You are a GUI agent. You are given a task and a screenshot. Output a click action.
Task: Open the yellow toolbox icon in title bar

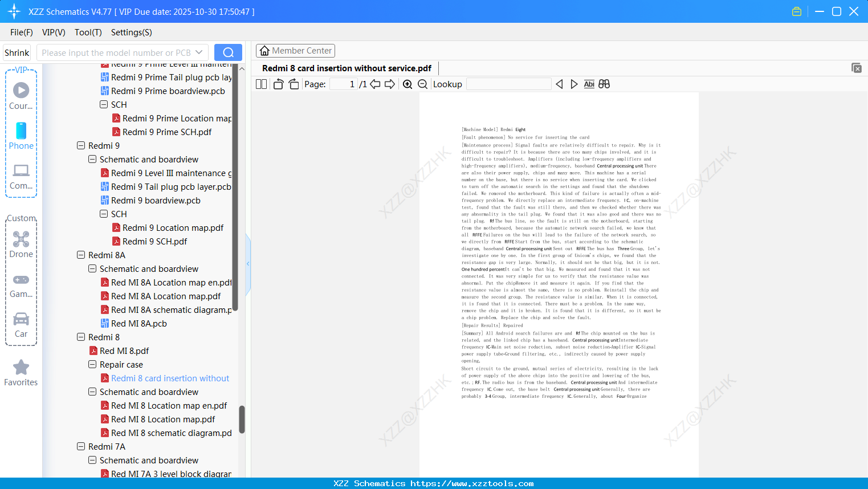[797, 11]
